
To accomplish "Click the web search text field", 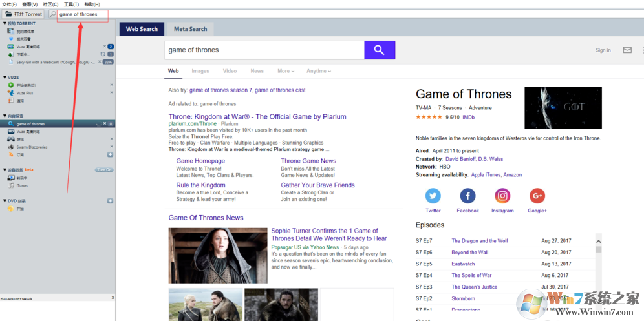I will (x=264, y=50).
